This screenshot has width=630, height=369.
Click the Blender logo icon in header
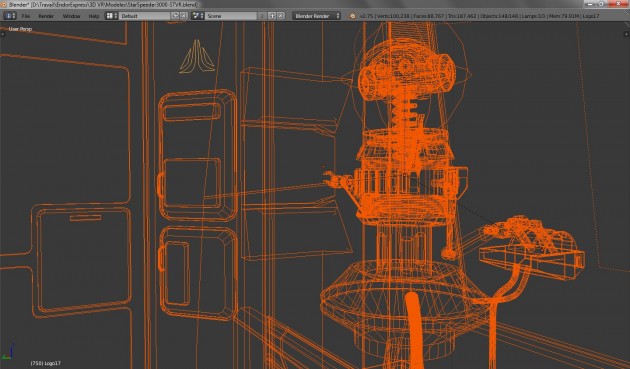click(x=352, y=16)
